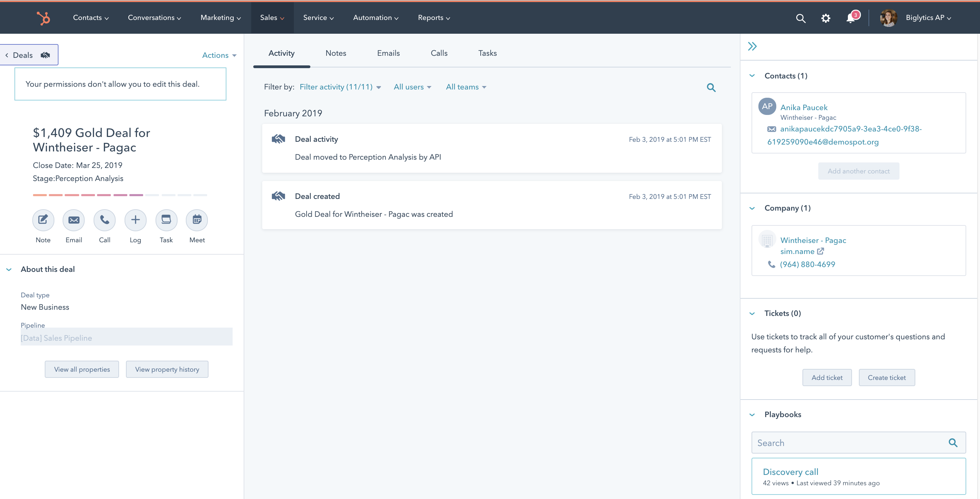
Task: Click the handshake icon beside Deal activity
Action: click(x=278, y=139)
